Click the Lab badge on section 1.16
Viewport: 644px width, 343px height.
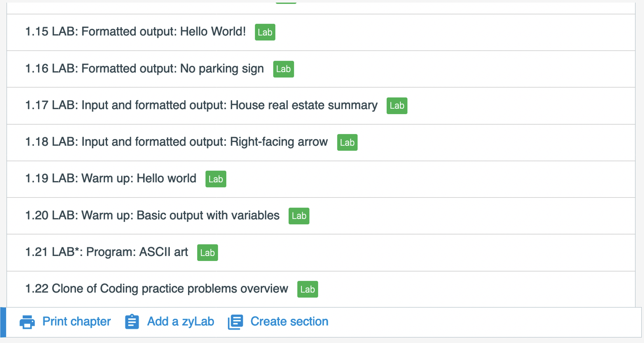click(283, 69)
